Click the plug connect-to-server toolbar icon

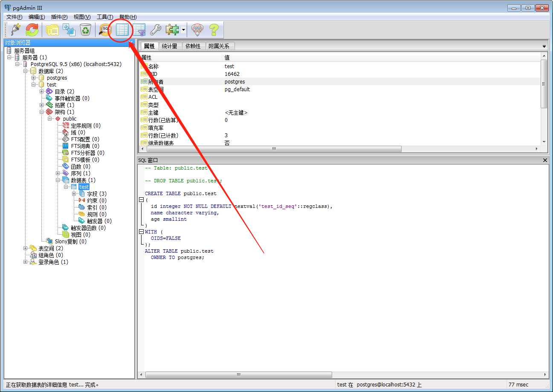tap(16, 29)
